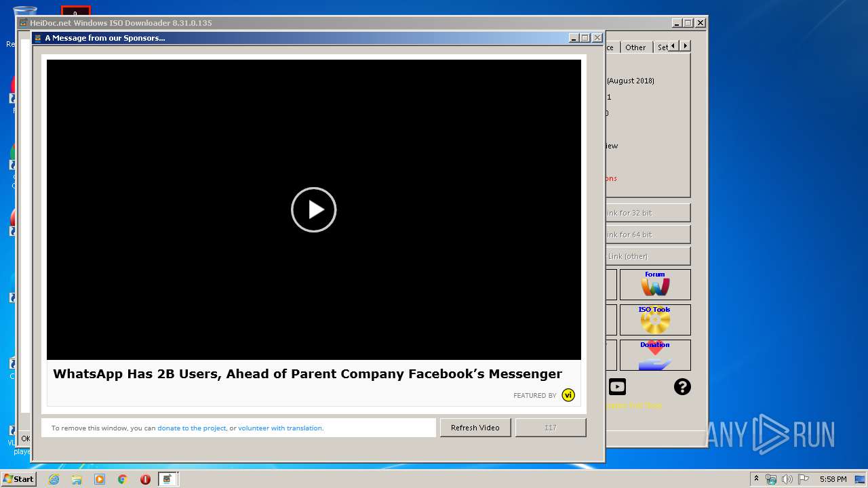Image resolution: width=868 pixels, height=488 pixels.
Task: Show hidden system tray icons
Action: pos(756,479)
